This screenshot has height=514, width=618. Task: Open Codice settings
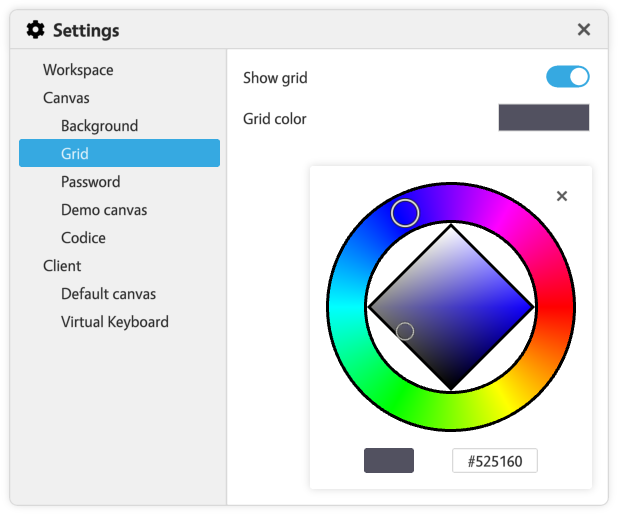coord(83,238)
